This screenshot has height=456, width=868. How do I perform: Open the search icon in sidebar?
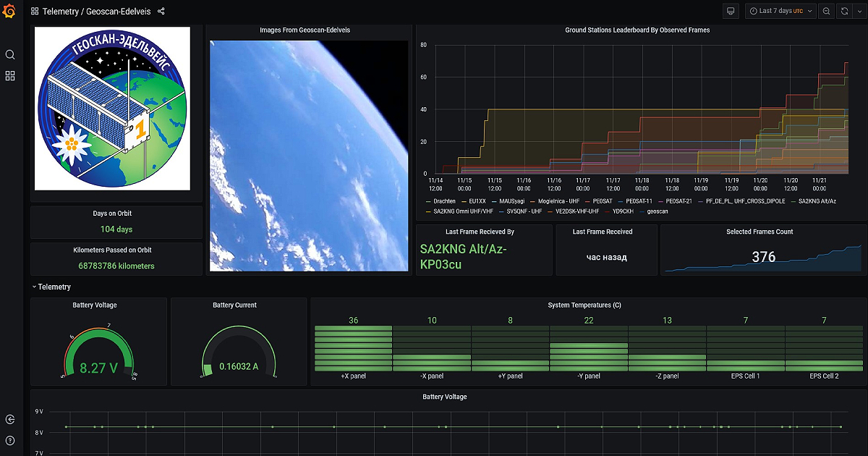point(10,55)
